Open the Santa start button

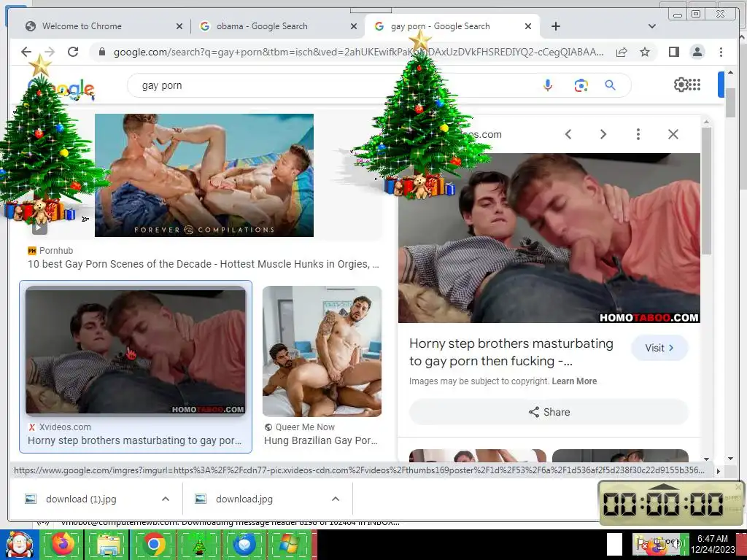click(x=19, y=545)
